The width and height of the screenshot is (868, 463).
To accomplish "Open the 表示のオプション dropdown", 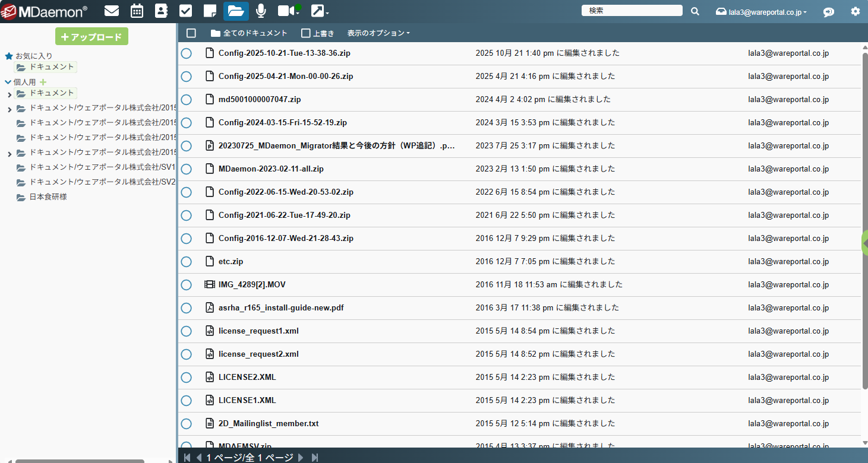I will pyautogui.click(x=378, y=33).
